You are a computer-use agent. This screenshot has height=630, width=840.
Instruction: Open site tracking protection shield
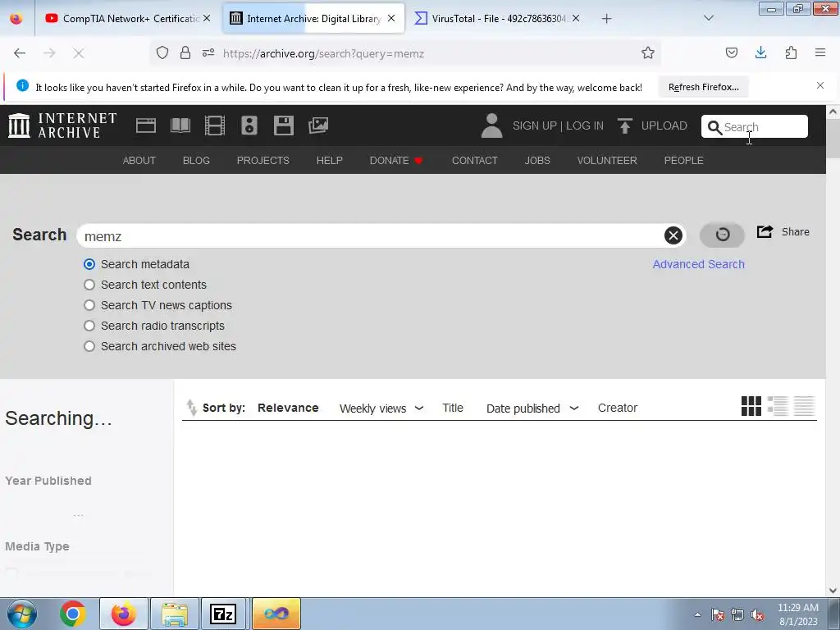coord(162,53)
